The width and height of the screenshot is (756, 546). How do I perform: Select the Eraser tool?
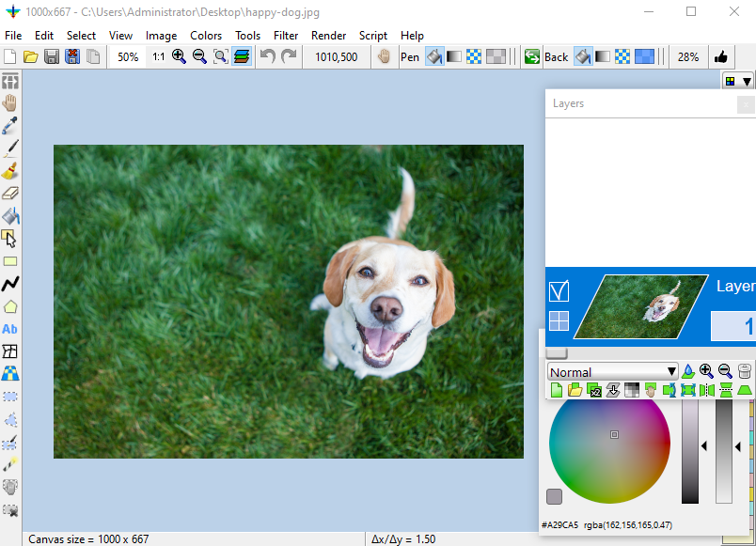[10, 194]
